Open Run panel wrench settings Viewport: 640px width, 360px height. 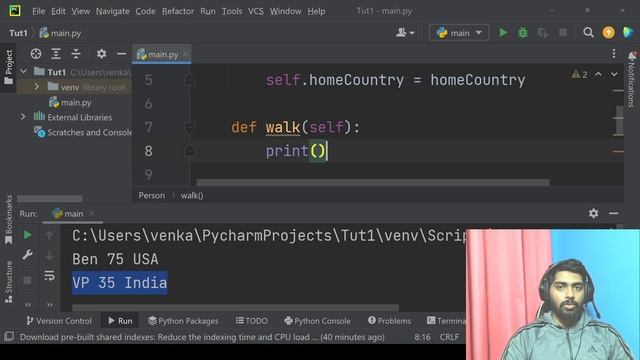click(x=27, y=255)
